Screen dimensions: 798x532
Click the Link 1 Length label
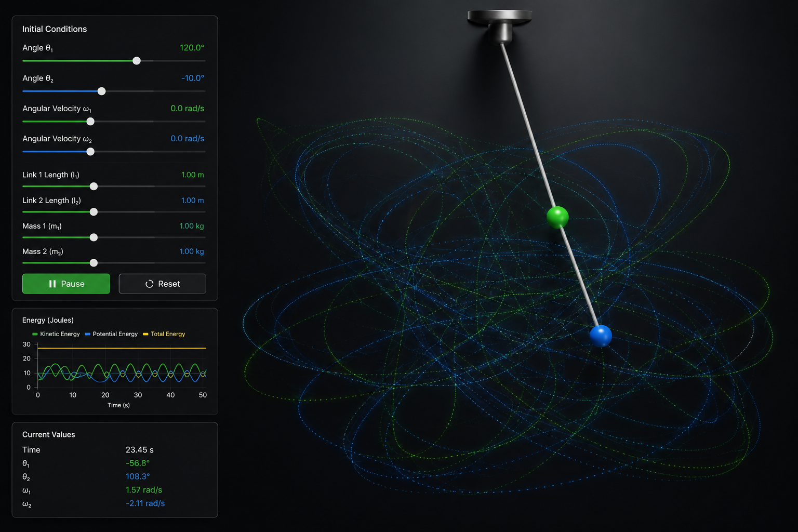point(51,175)
